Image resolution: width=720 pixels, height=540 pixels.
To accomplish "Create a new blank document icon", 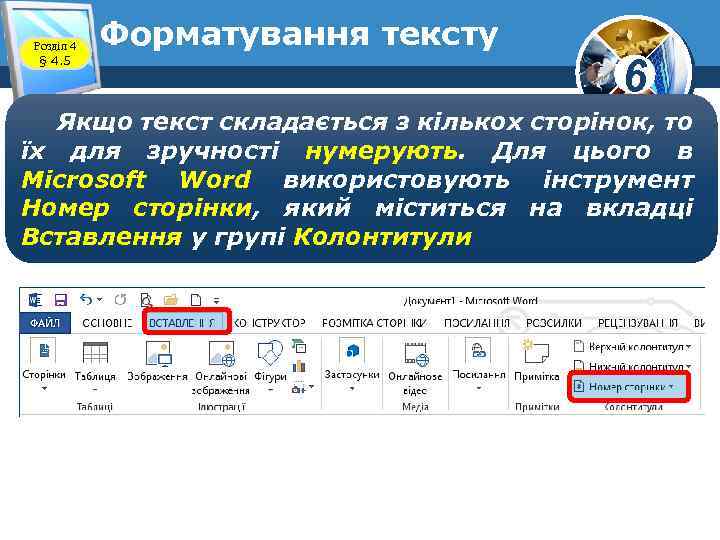I will 196,300.
